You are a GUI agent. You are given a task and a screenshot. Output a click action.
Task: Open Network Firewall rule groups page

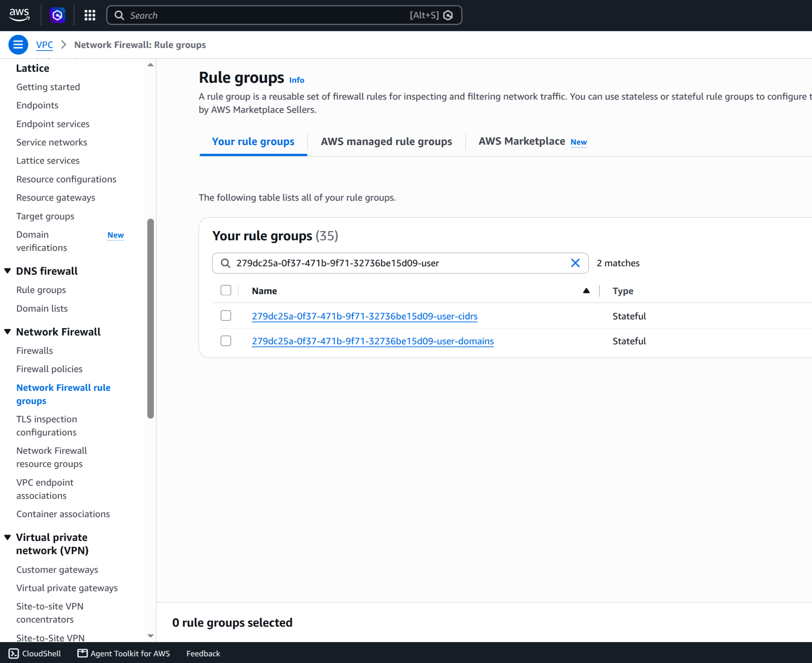tap(63, 394)
